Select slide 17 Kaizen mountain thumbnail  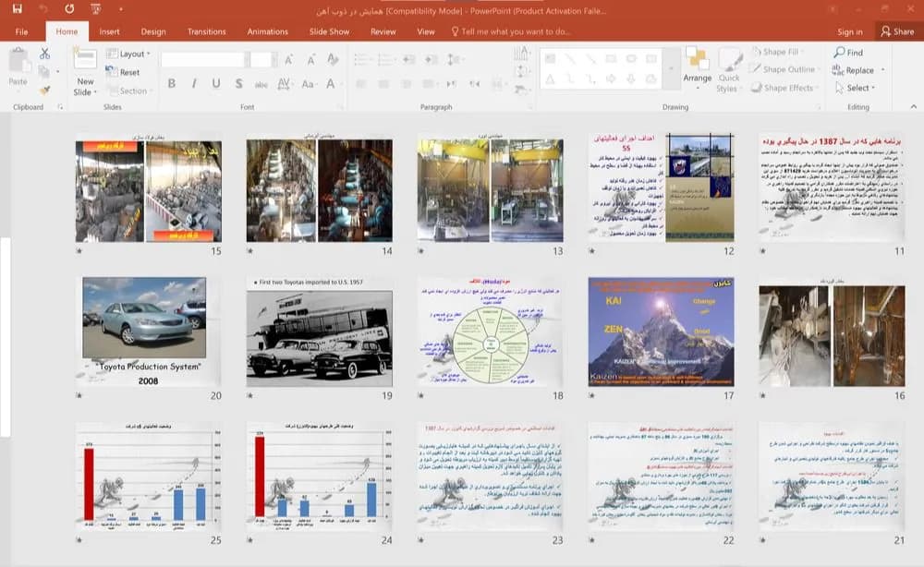tap(661, 332)
